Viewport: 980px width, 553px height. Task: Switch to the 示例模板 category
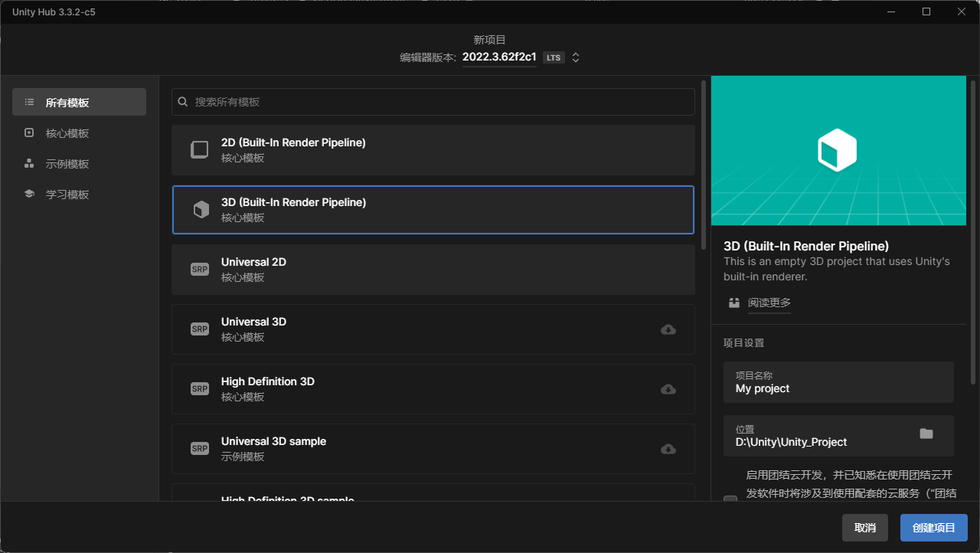[79, 163]
